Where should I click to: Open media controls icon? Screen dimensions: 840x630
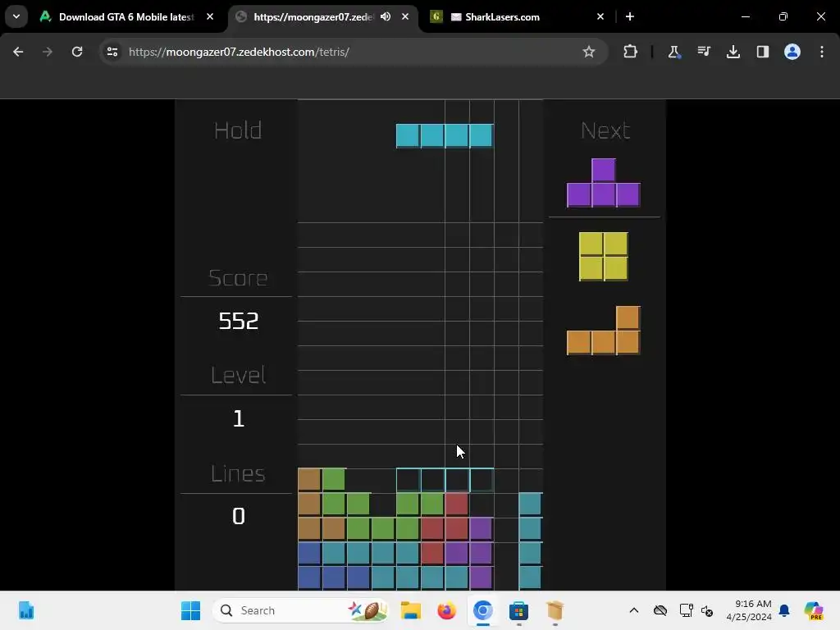[704, 52]
